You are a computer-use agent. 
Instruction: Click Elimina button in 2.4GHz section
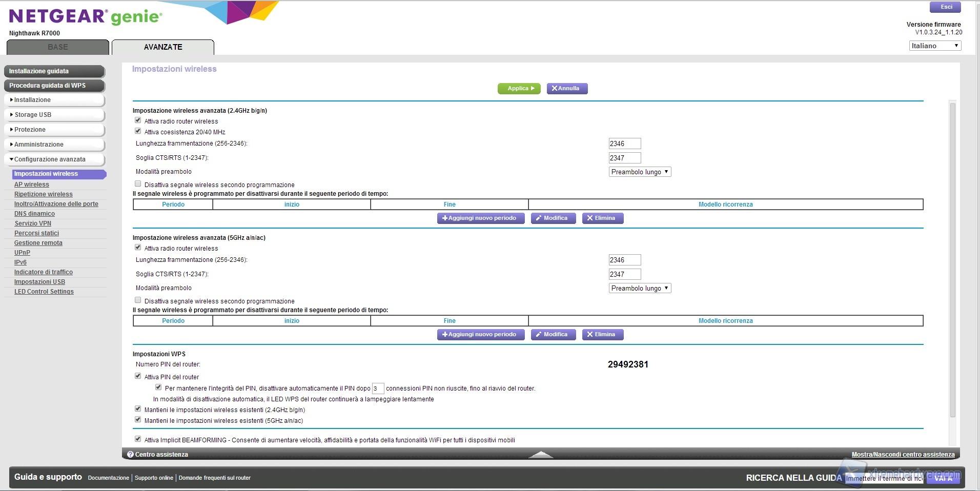pos(602,218)
